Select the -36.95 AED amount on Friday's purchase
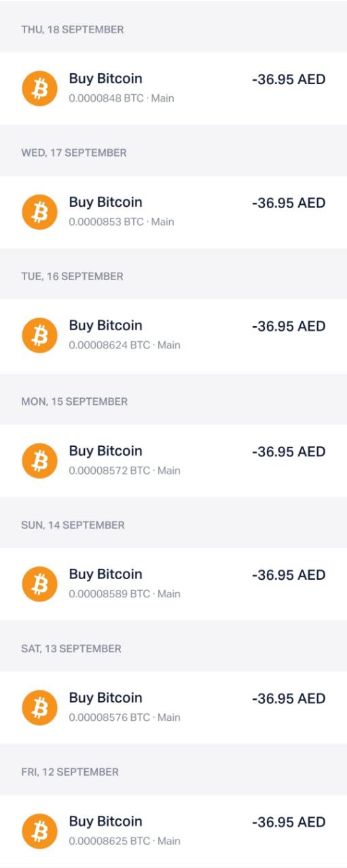Image resolution: width=347 pixels, height=868 pixels. click(x=289, y=822)
